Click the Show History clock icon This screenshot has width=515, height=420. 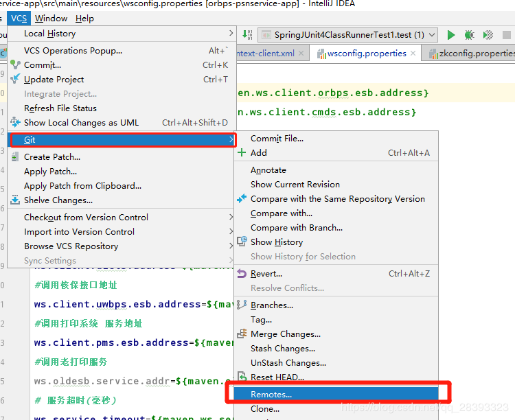pyautogui.click(x=241, y=242)
